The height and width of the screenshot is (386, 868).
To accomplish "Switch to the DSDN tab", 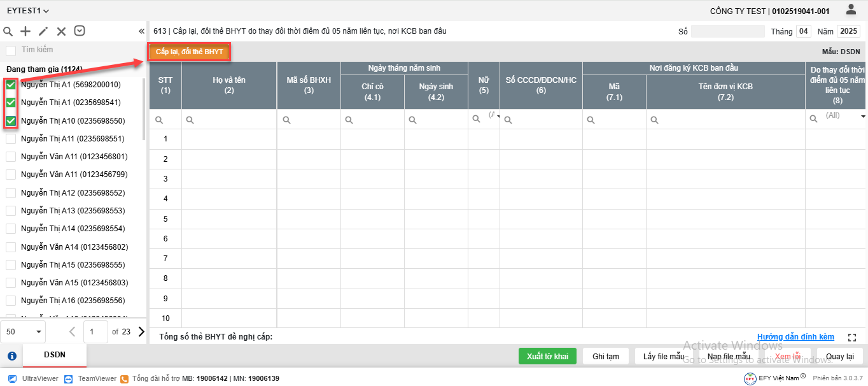I will (x=55, y=354).
